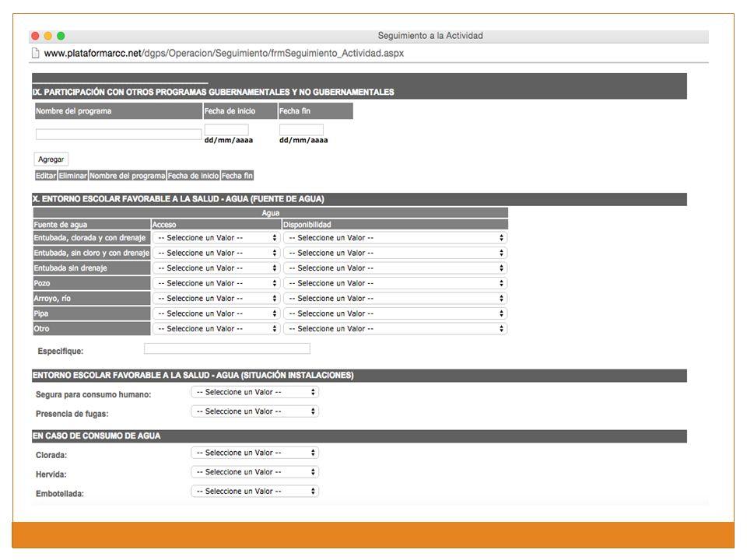Open the Embotellada dropdown
747x560 pixels.
pos(255,491)
